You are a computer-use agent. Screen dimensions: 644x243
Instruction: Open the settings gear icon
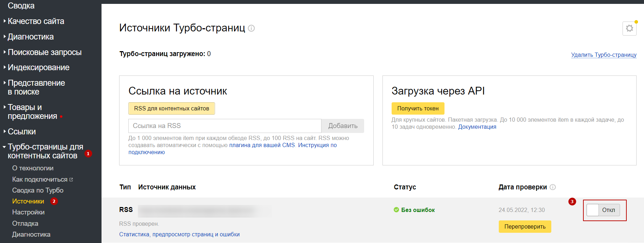pos(629,29)
